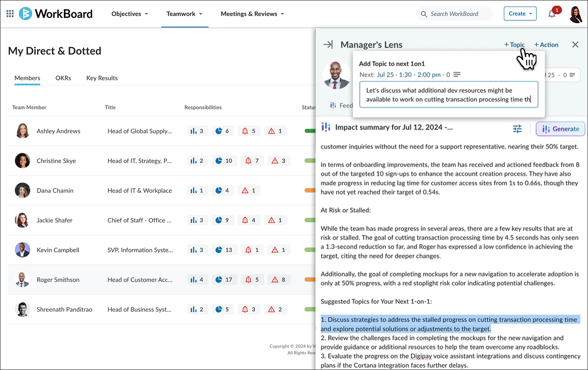Click the WorkBoard logo
Screen dimensions: 588x370
[x=56, y=14]
